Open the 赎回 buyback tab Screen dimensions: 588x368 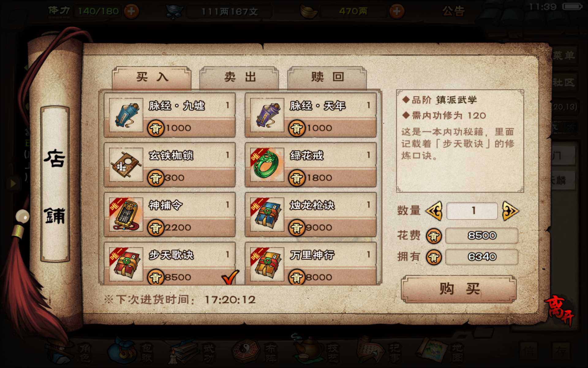327,77
